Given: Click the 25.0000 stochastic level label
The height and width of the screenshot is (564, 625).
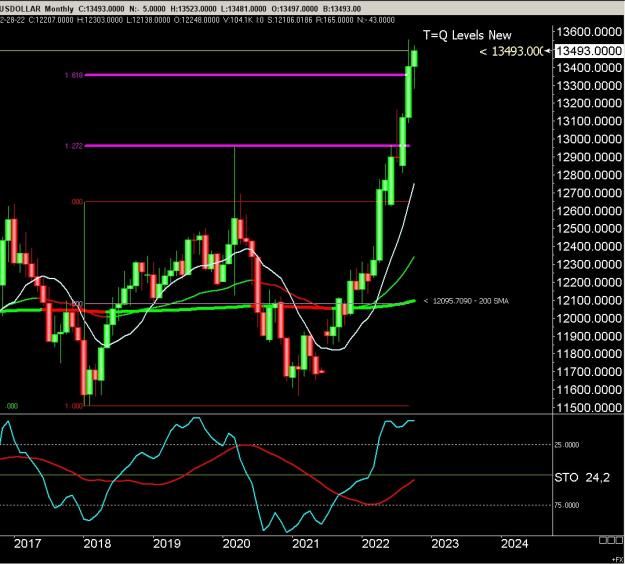Looking at the screenshot, I should 566,445.
